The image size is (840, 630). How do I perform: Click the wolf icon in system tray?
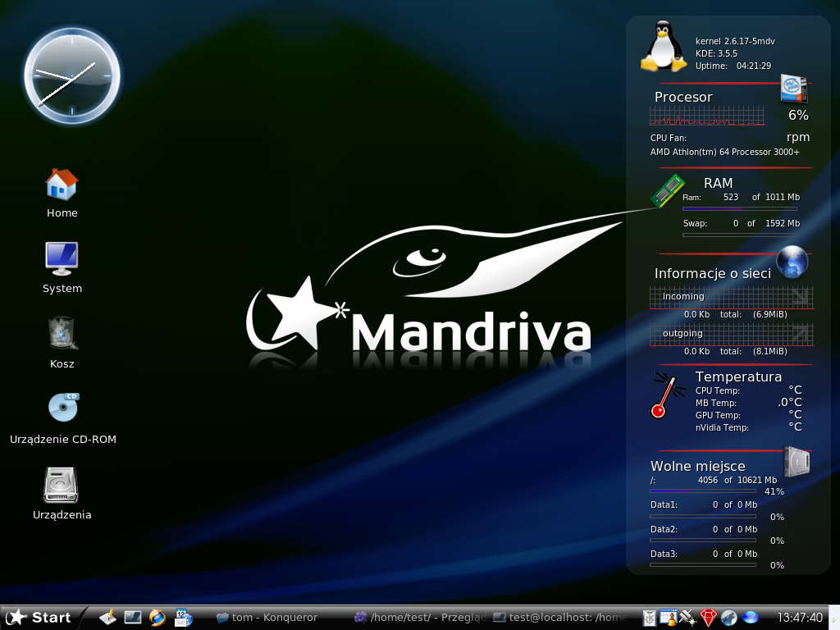point(728,618)
